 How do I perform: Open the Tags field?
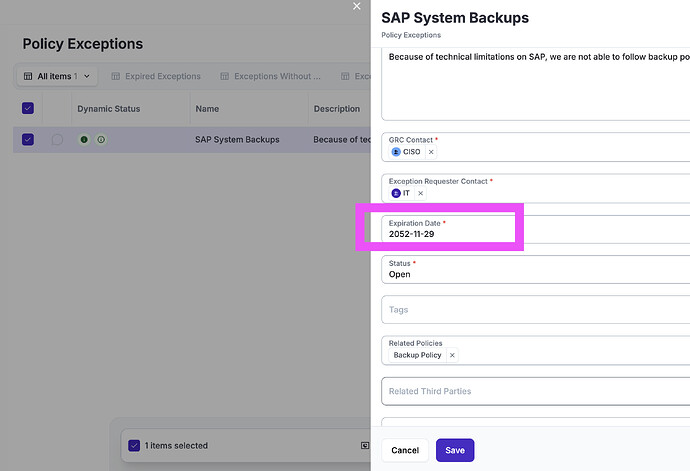535,309
